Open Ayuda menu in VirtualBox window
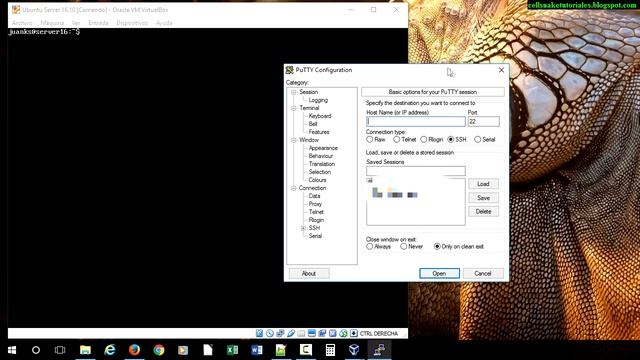This screenshot has width=640, height=360. [164, 23]
